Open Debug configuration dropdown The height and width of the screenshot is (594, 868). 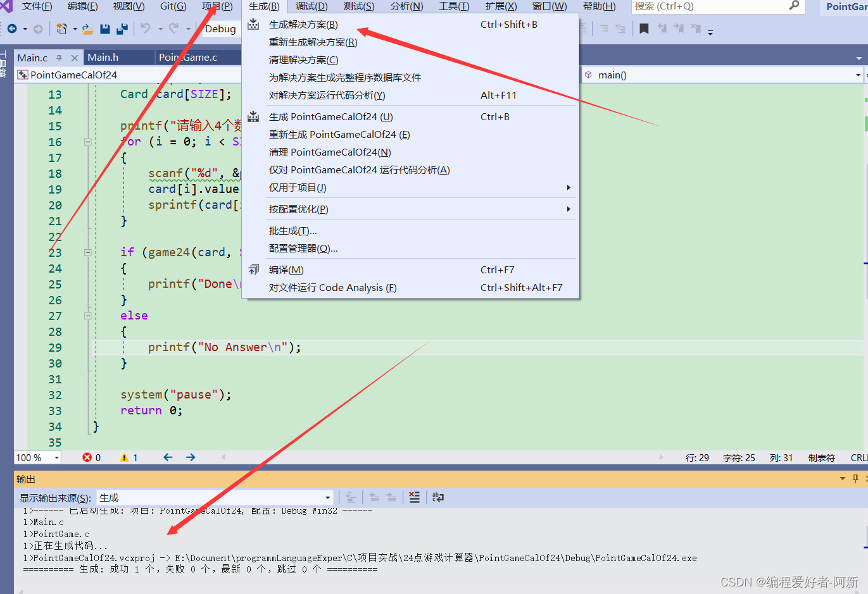(221, 29)
